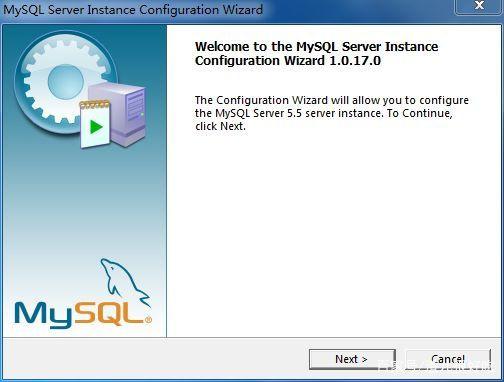Close the wizard window with X
The width and height of the screenshot is (504, 382).
pyautogui.click(x=479, y=6)
